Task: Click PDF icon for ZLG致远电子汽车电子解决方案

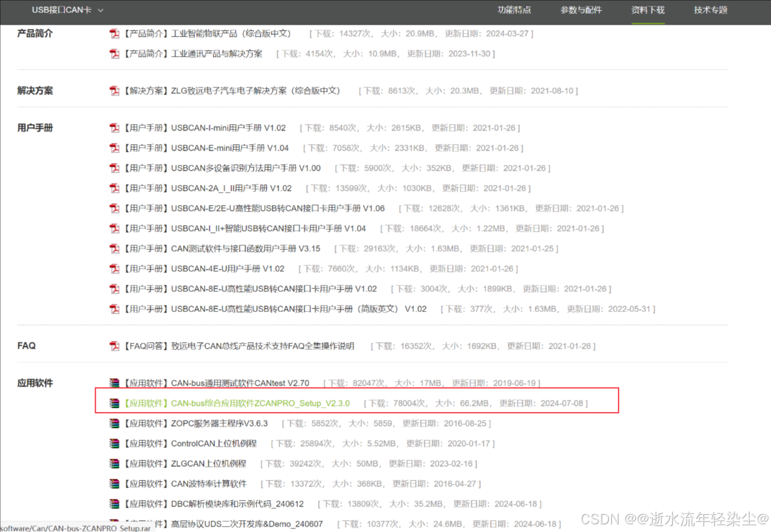Action: (114, 91)
